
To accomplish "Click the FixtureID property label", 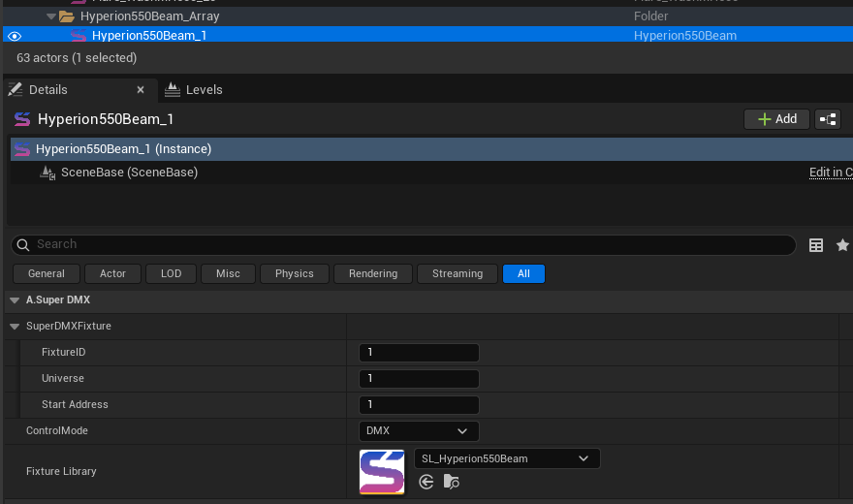I will [64, 352].
